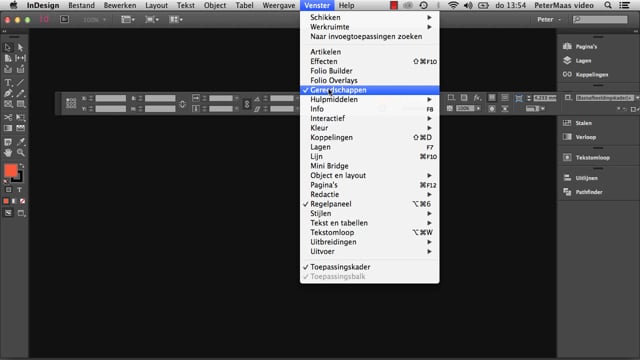The height and width of the screenshot is (360, 640).
Task: Toggle constrain proportions chain link
Action: pyautogui.click(x=247, y=104)
